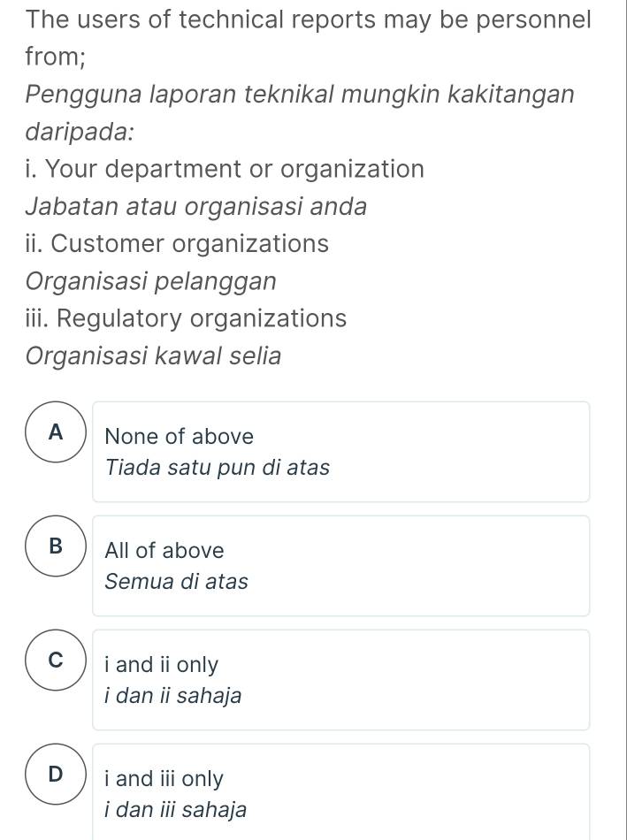The image size is (627, 840).
Task: Click the 'i and ii only' option box
Action: point(340,679)
